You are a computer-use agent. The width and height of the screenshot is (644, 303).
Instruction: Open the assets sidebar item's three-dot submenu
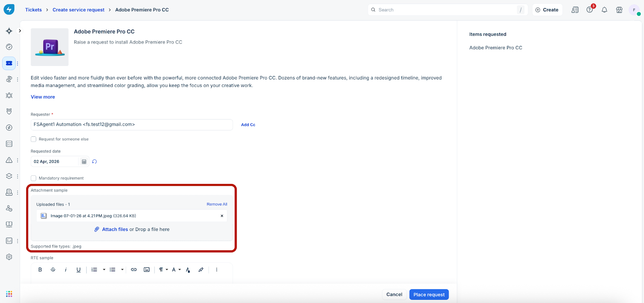[17, 176]
